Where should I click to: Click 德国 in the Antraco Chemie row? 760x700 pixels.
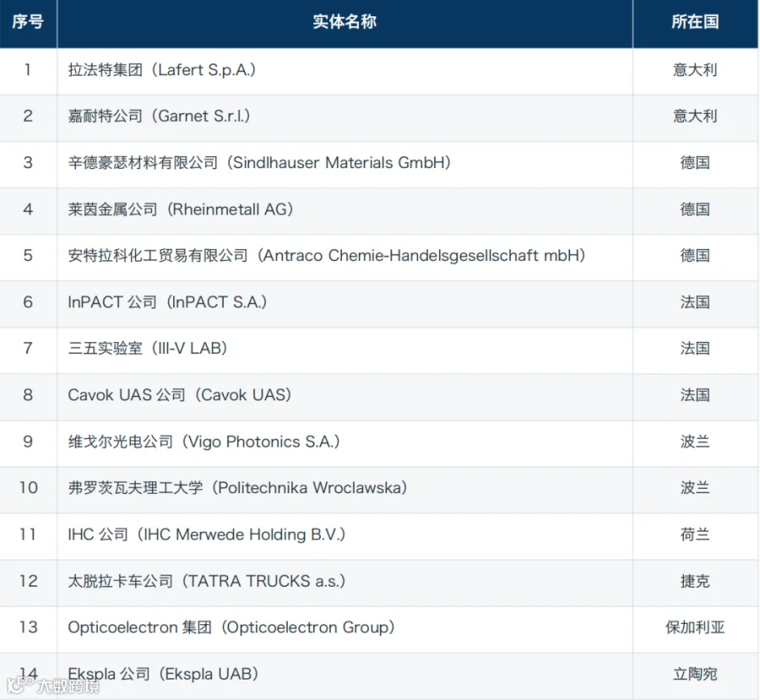point(695,256)
